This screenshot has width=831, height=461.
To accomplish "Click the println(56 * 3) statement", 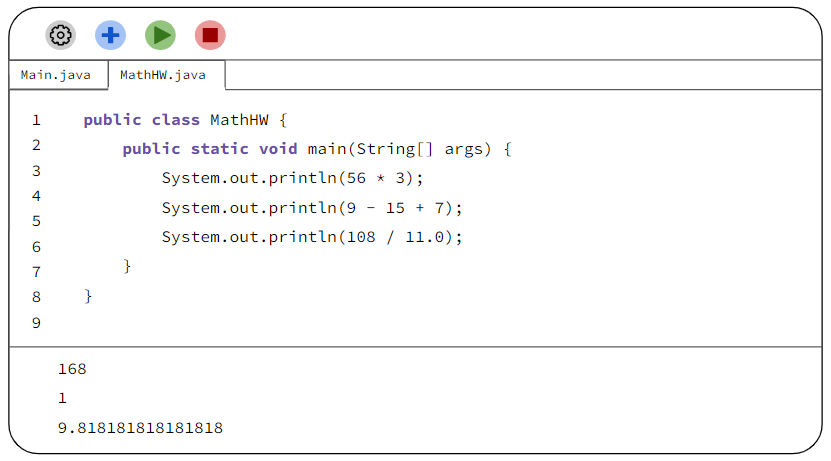I will [293, 178].
